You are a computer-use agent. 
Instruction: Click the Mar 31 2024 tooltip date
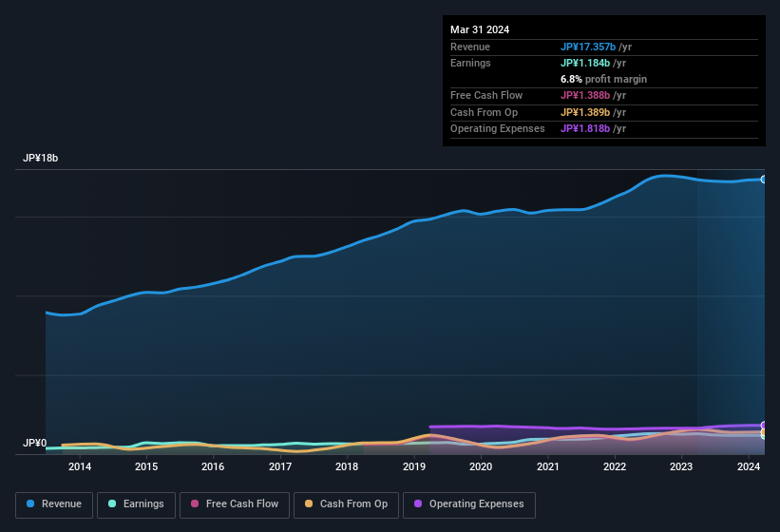(x=480, y=29)
